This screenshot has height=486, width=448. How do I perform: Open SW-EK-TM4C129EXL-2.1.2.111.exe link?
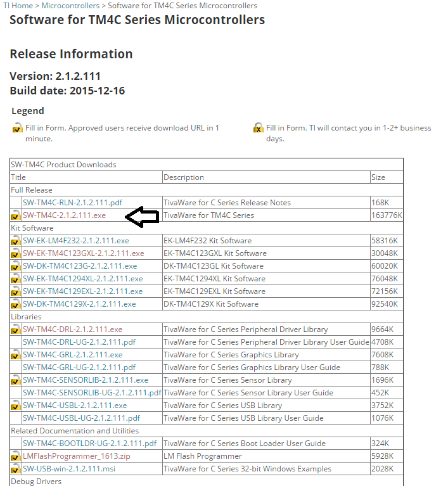pos(83,291)
